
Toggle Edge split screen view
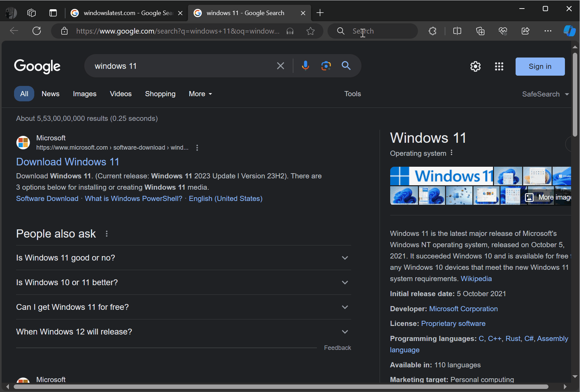[x=457, y=31]
